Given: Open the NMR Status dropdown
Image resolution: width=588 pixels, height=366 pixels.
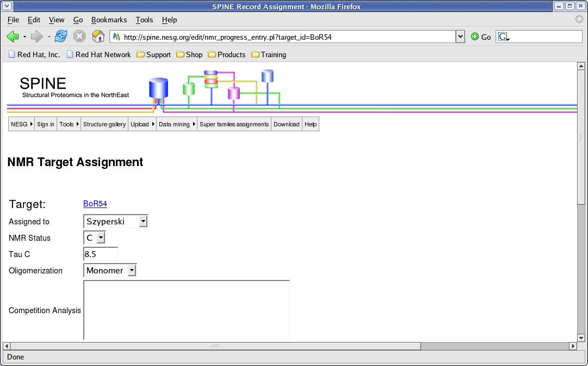Looking at the screenshot, I should pos(95,237).
